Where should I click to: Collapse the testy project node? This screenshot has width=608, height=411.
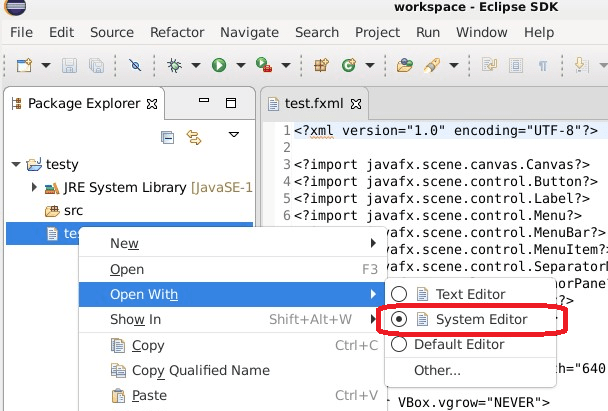(16, 164)
